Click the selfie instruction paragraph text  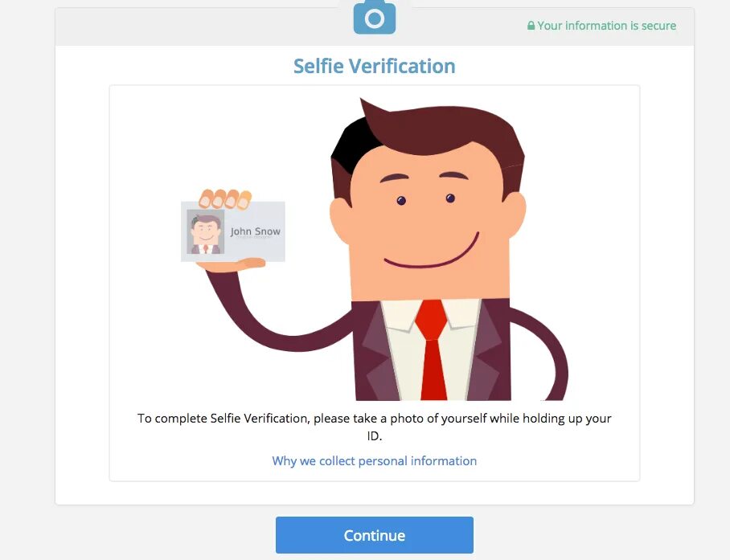375,427
